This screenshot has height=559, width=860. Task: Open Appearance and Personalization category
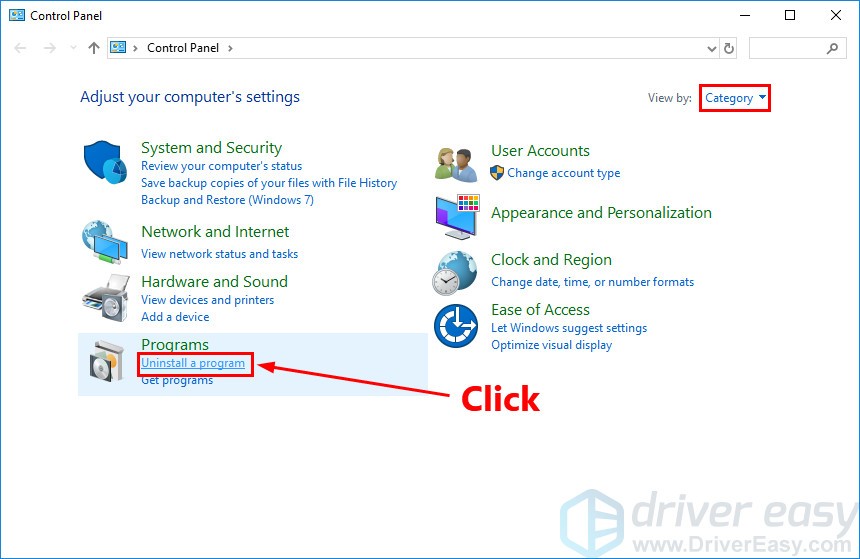tap(601, 213)
